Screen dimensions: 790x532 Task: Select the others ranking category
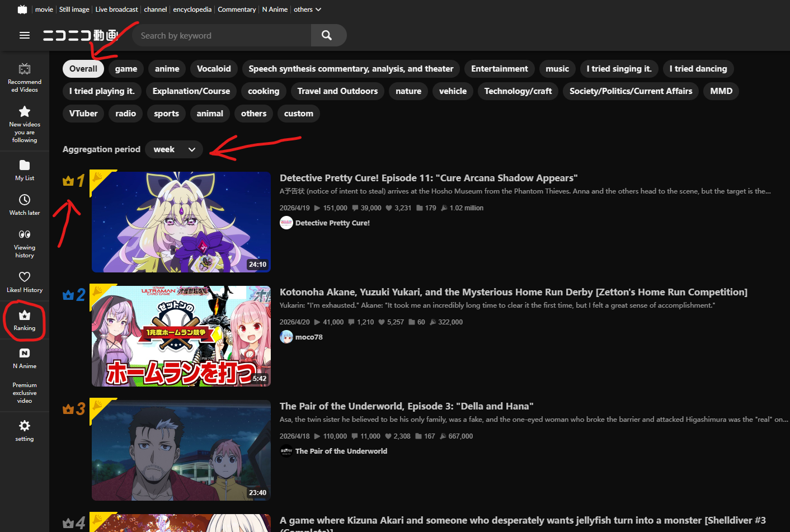click(x=254, y=114)
